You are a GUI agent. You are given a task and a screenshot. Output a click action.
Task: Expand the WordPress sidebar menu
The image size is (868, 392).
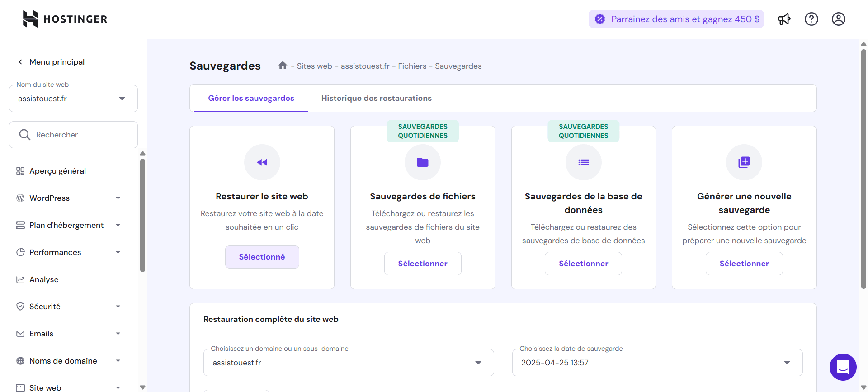[68, 198]
